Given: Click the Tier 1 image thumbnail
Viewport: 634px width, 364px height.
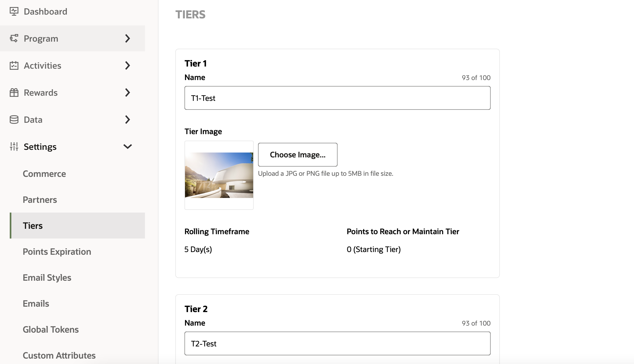Looking at the screenshot, I should (x=219, y=175).
